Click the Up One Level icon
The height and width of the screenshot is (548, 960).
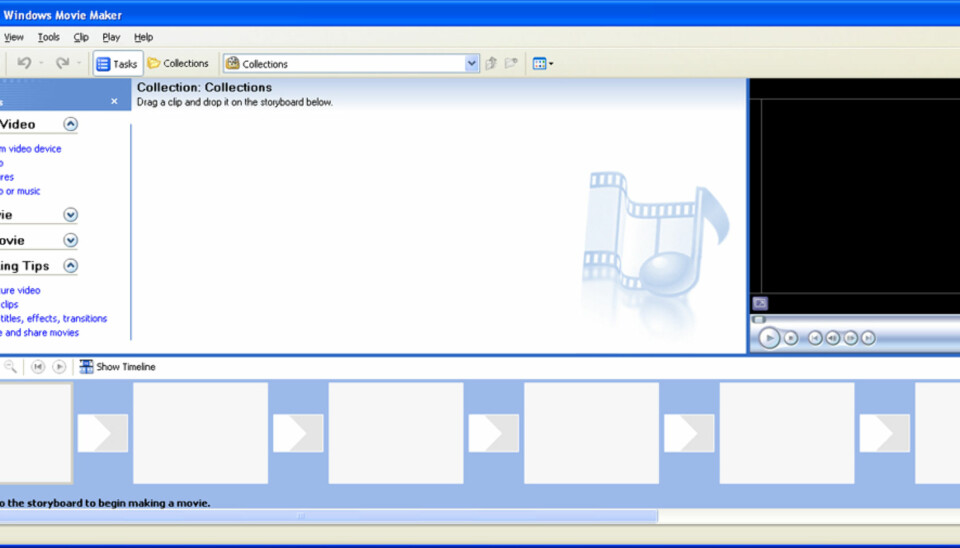(490, 63)
